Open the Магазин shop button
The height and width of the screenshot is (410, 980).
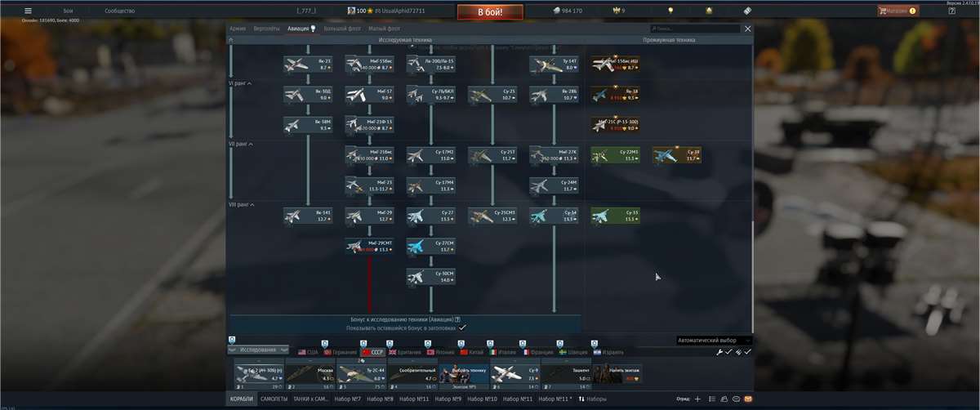[898, 11]
